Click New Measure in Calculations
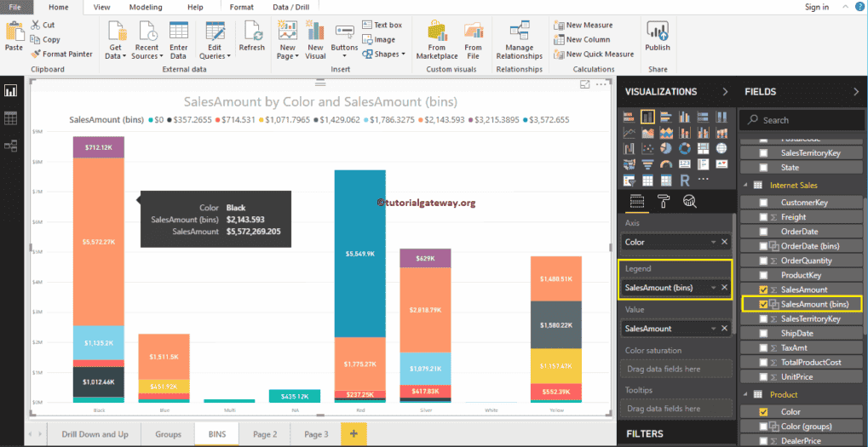 (x=583, y=25)
